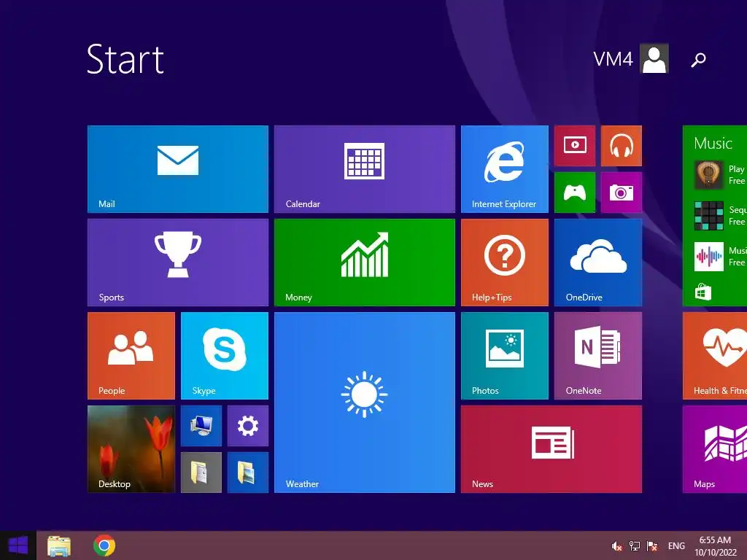Open the This PC computer tile
The height and width of the screenshot is (560, 747).
click(201, 426)
